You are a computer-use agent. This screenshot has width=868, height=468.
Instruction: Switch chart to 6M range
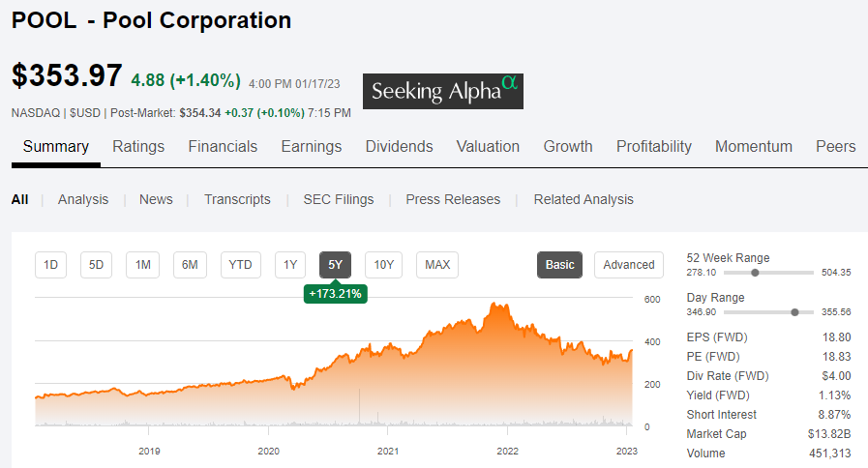191,265
